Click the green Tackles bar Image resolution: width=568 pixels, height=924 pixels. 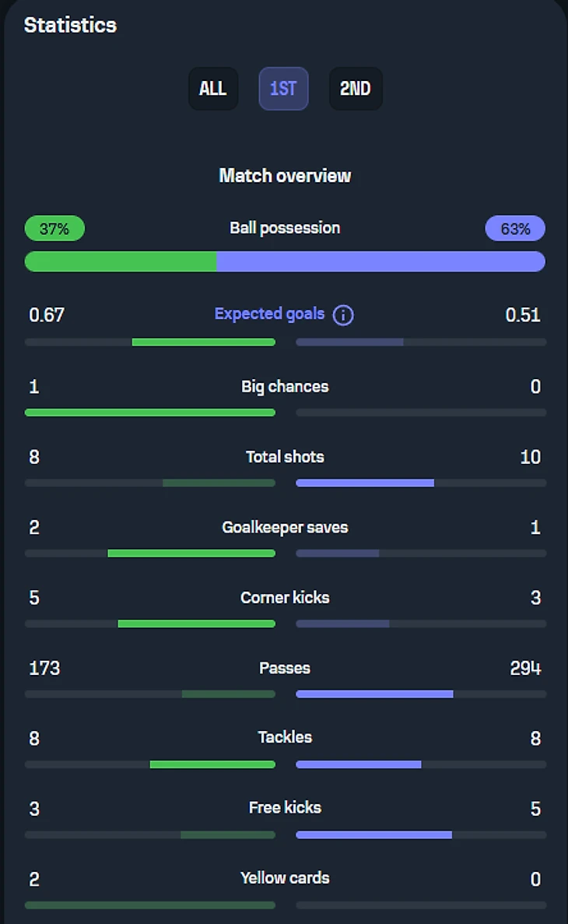pos(212,764)
